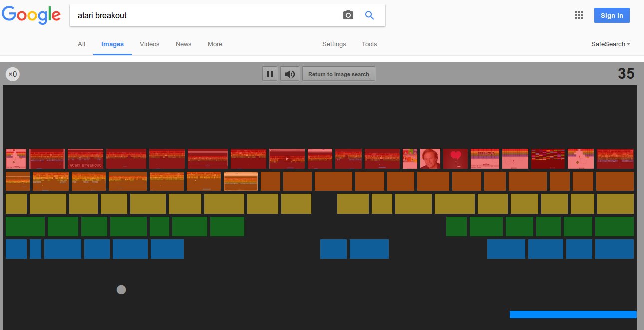The width and height of the screenshot is (644, 330).
Task: Open search by image camera icon
Action: coord(348,15)
